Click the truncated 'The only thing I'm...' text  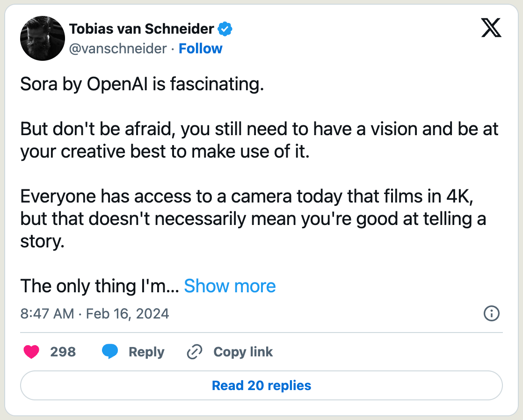click(99, 286)
